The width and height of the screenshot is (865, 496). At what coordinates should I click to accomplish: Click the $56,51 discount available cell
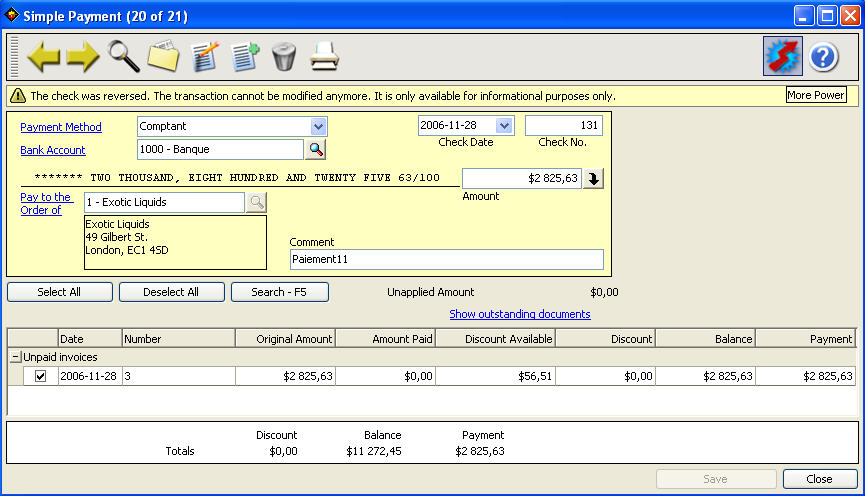495,376
